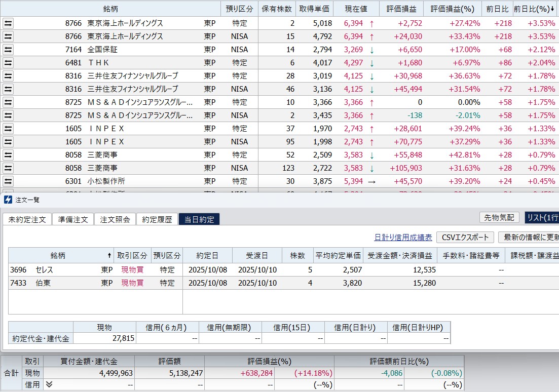Sort order list by 銘柄 column header
Screen dimensions: 559x392
click(x=61, y=256)
